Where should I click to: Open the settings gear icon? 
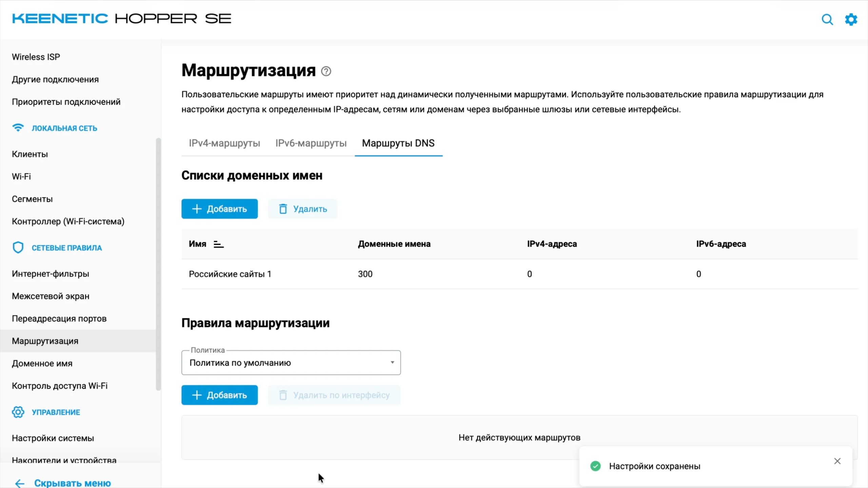(851, 19)
